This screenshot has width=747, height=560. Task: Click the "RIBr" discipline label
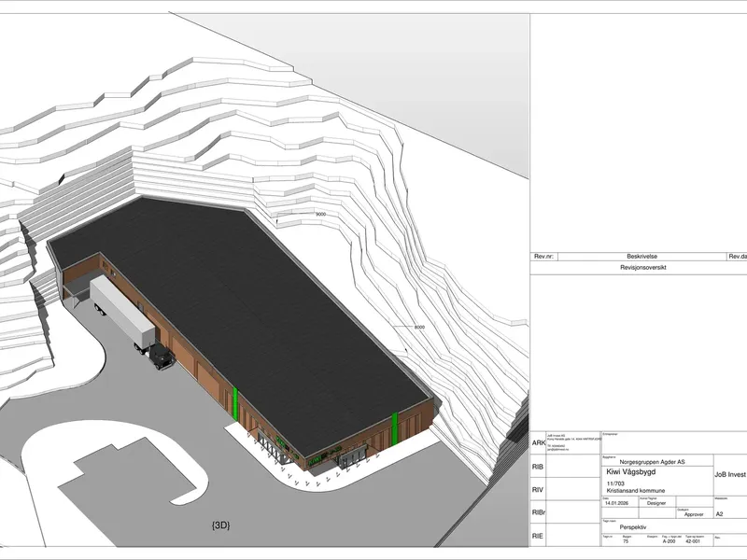539,512
